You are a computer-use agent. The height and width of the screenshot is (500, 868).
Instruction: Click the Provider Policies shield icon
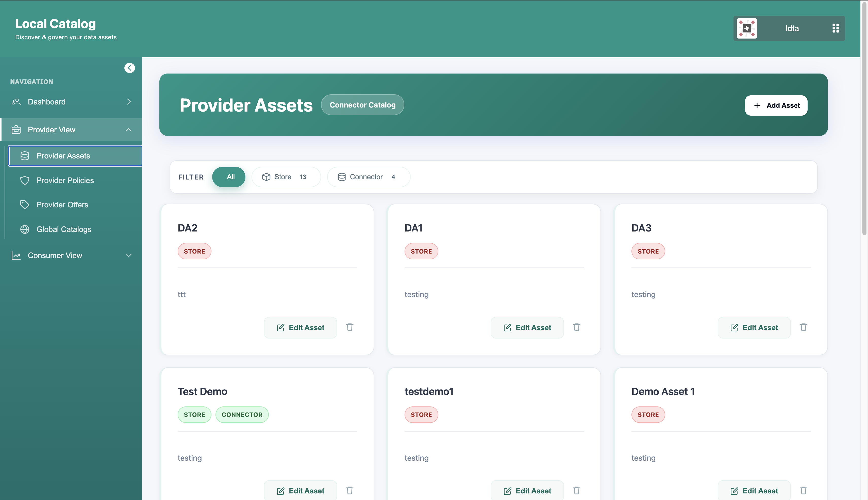25,180
